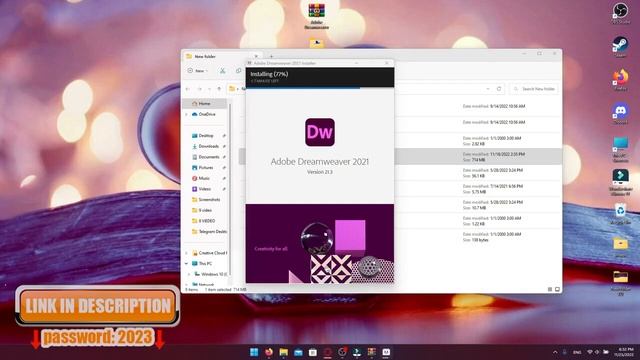Open the Videos quick access folder

pos(204,189)
